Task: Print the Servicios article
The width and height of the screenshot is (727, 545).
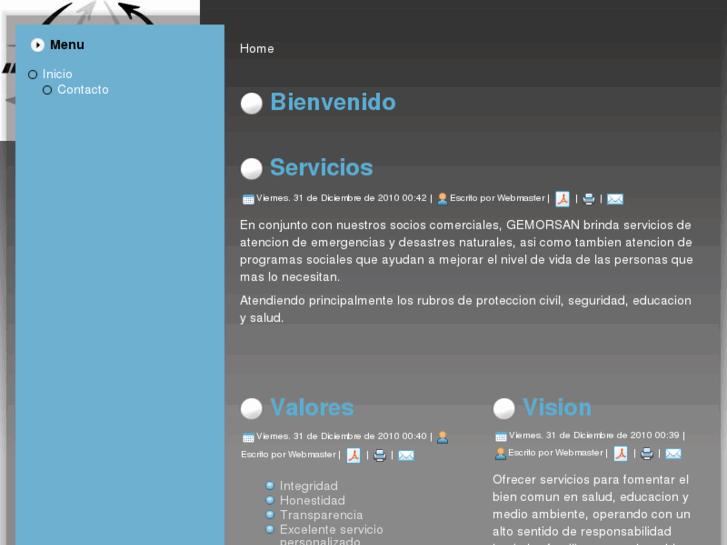Action: [x=588, y=199]
